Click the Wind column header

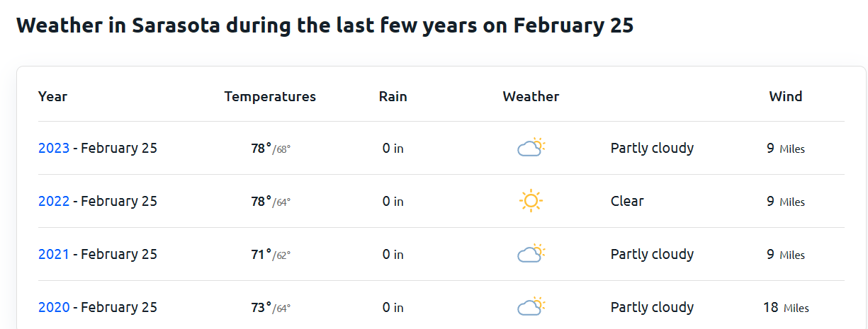(x=786, y=96)
